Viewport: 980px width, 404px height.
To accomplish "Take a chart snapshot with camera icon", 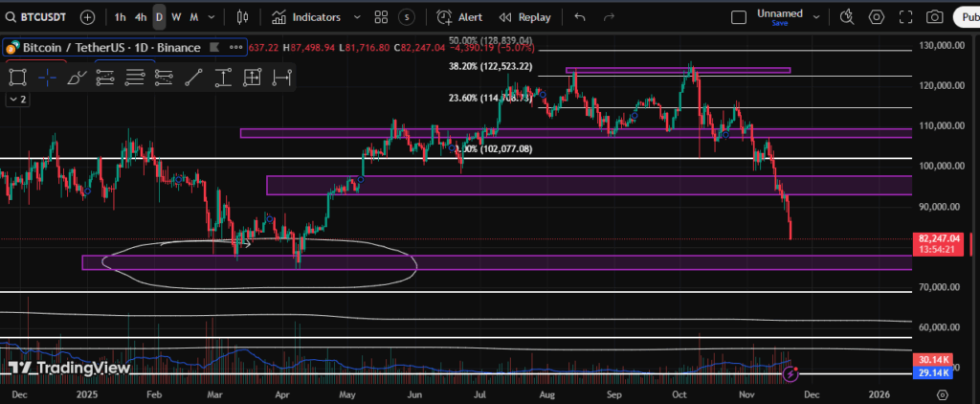I will coord(934,17).
